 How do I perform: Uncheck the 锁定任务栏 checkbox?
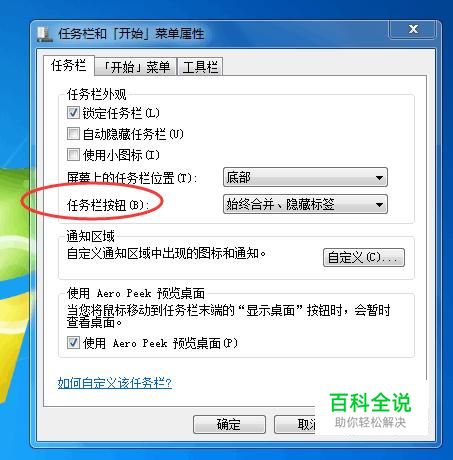tap(73, 113)
